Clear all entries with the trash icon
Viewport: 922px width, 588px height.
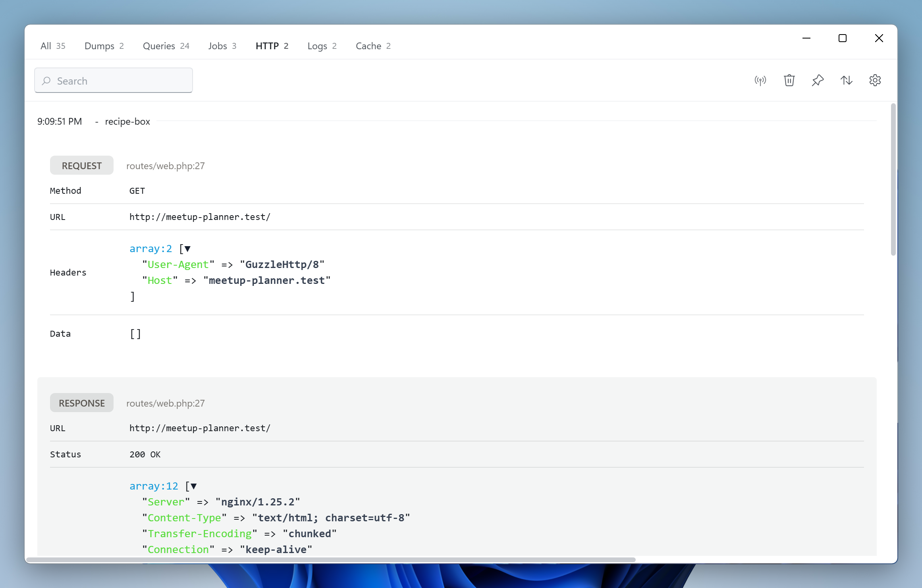789,81
